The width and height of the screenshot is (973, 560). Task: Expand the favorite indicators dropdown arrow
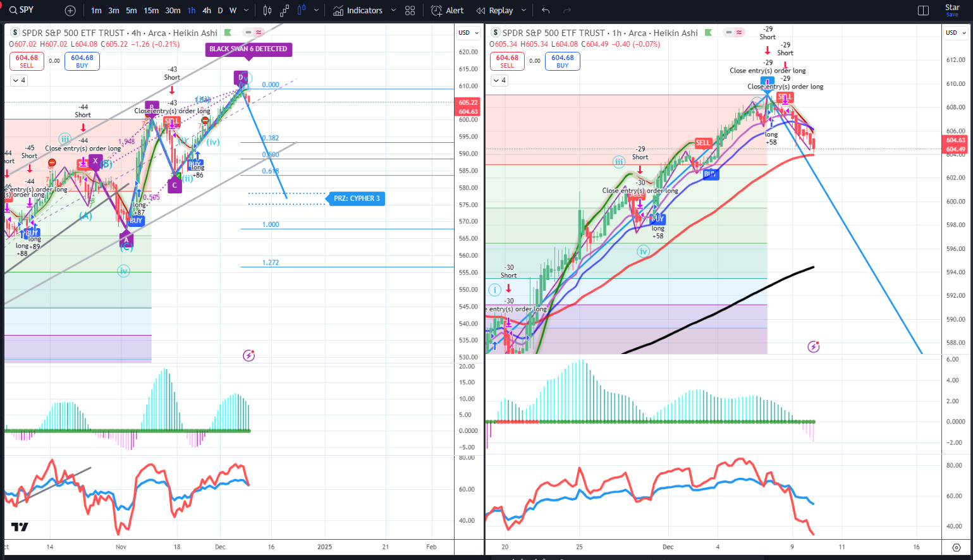click(393, 11)
